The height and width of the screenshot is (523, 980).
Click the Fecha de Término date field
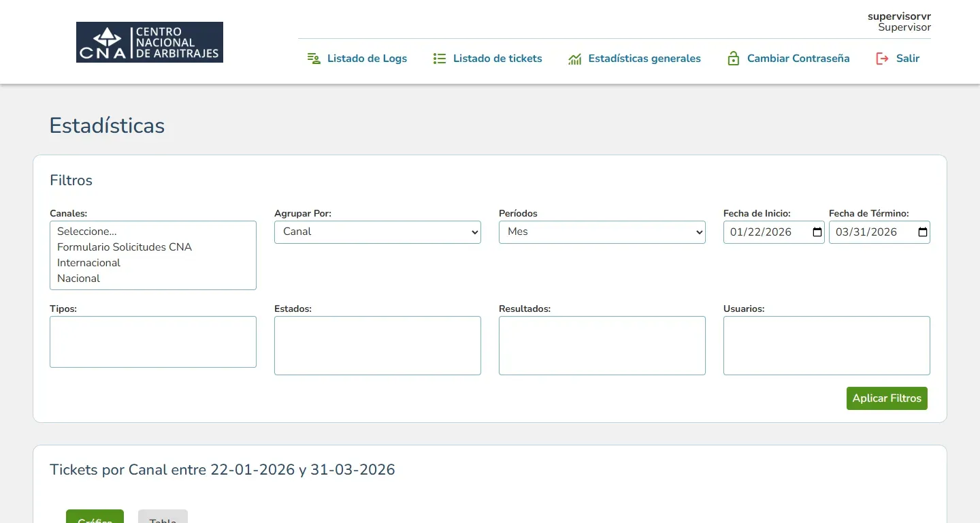pyautogui.click(x=879, y=232)
